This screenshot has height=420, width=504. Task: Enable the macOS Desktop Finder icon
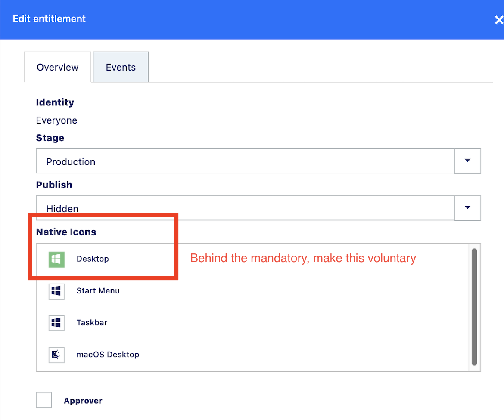[56, 355]
